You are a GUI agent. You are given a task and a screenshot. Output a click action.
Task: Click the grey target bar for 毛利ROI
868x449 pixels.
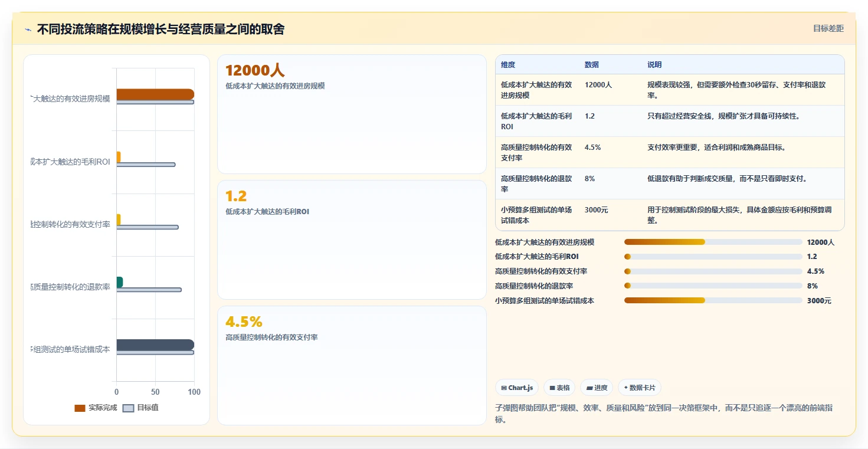[x=146, y=165]
